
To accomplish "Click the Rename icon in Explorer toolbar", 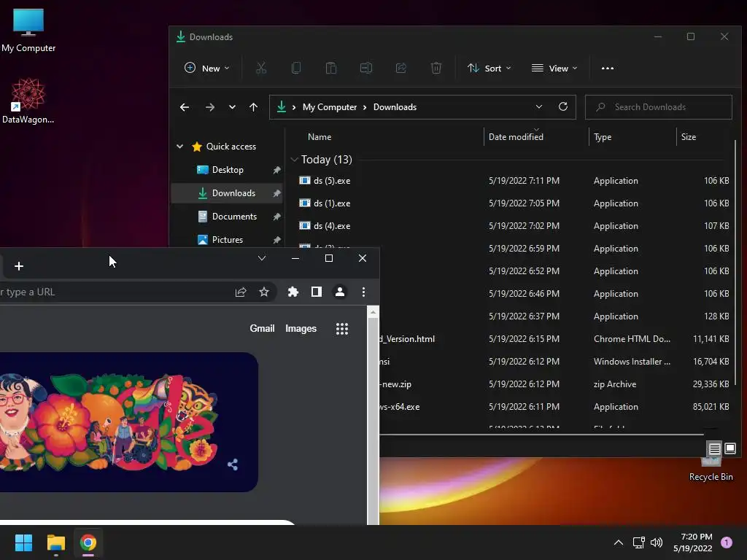I will 366,68.
